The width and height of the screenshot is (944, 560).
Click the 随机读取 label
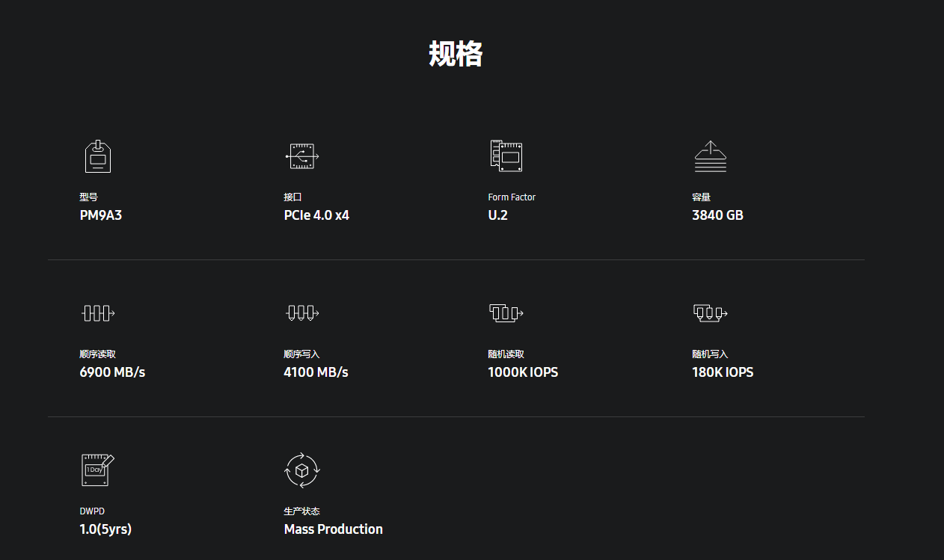click(506, 354)
